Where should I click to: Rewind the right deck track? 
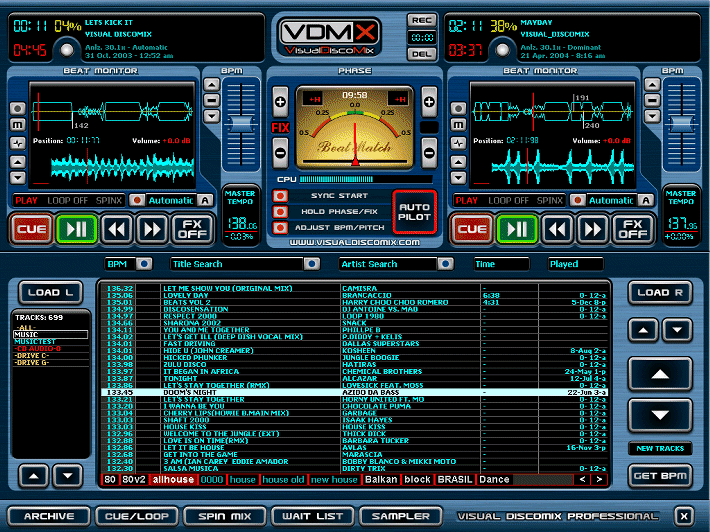[x=558, y=229]
